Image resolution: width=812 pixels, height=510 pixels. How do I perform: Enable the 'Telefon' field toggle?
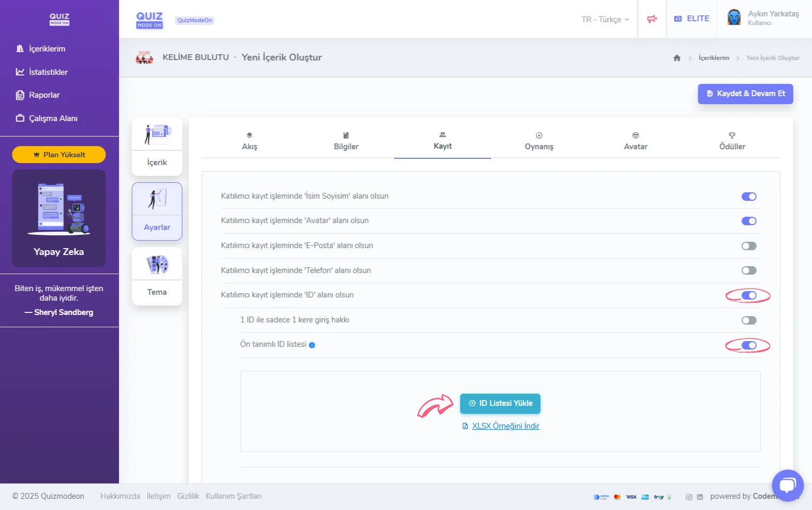click(749, 270)
